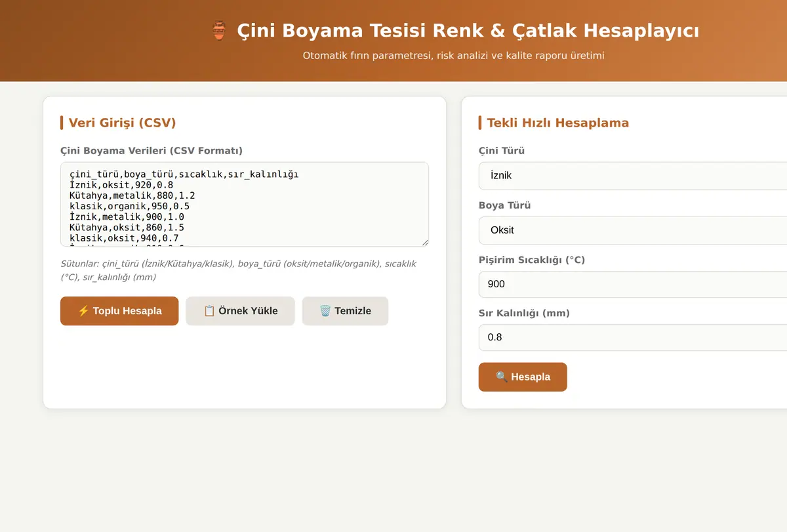Open the Boya Türü dropdown

coord(633,230)
